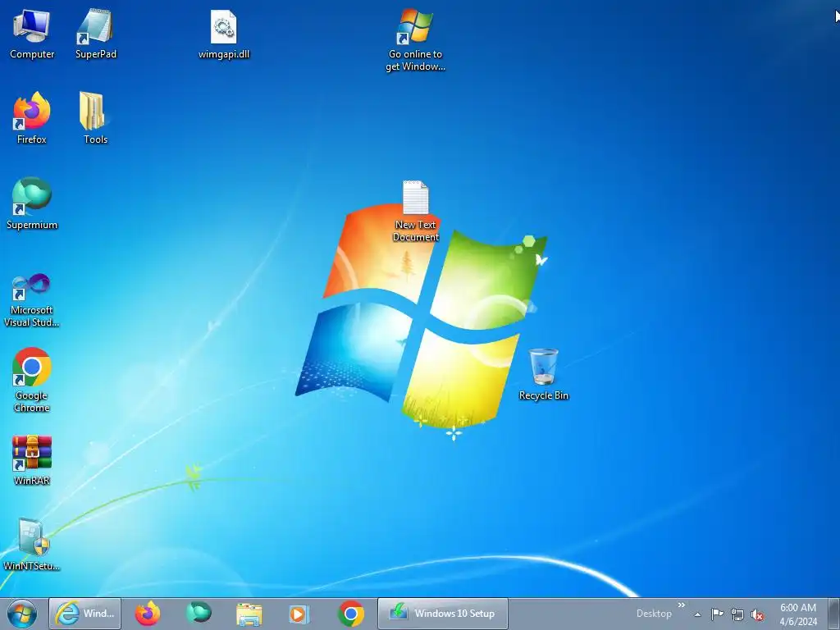Image resolution: width=840 pixels, height=630 pixels.
Task: Launch Supermium from the taskbar
Action: (199, 614)
